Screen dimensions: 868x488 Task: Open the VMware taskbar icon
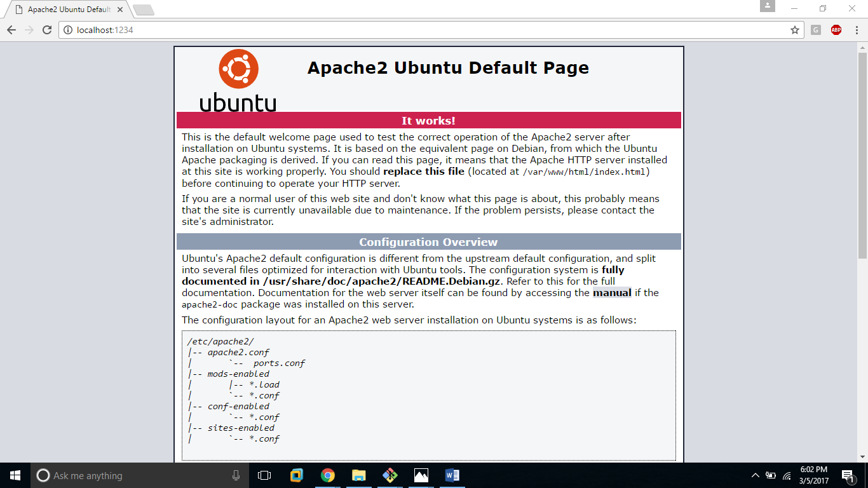297,475
